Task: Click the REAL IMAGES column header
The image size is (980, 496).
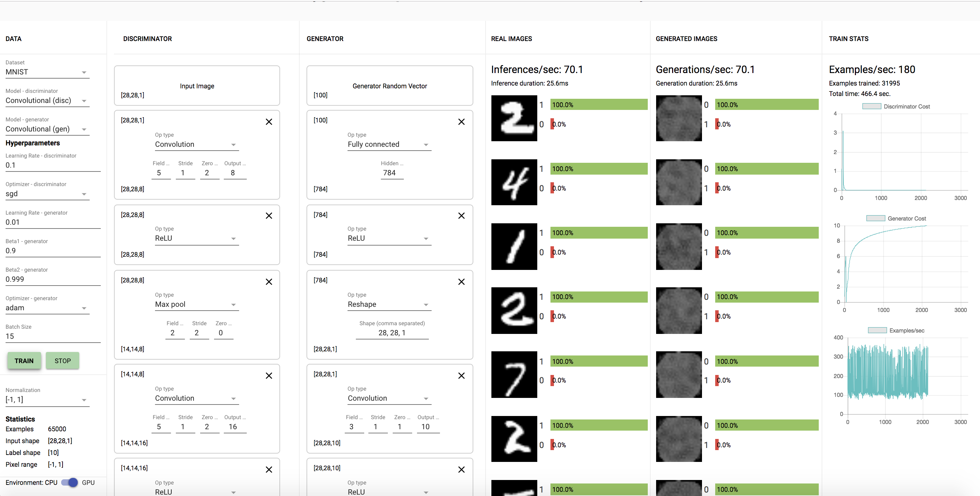Action: (511, 39)
